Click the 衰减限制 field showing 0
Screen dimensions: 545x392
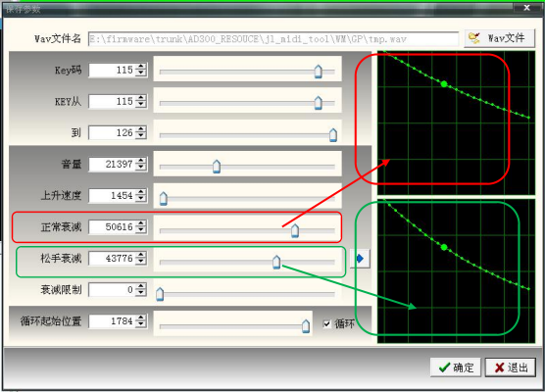112,289
